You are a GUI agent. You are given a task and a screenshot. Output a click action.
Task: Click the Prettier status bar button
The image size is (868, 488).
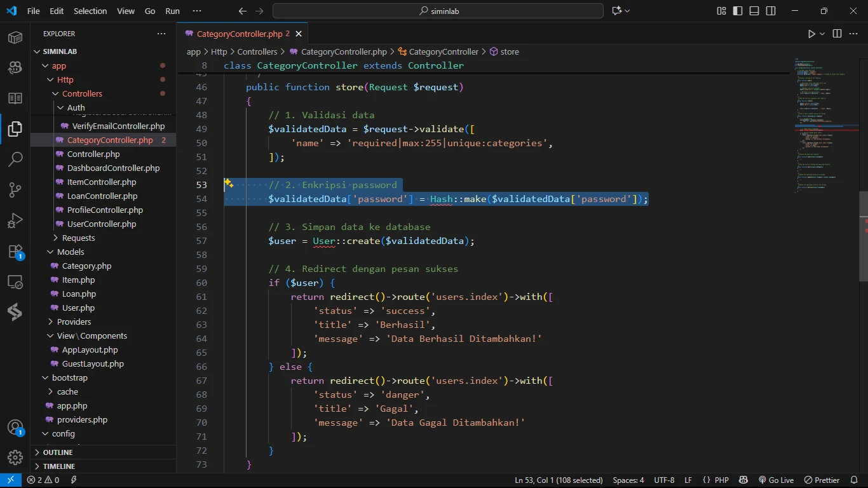822,480
